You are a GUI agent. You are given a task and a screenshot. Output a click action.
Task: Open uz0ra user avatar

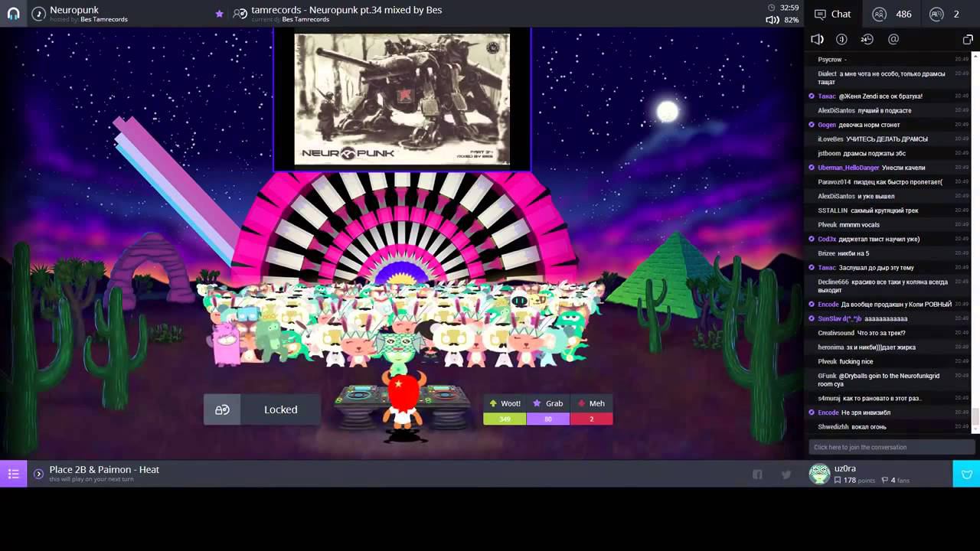click(x=819, y=474)
